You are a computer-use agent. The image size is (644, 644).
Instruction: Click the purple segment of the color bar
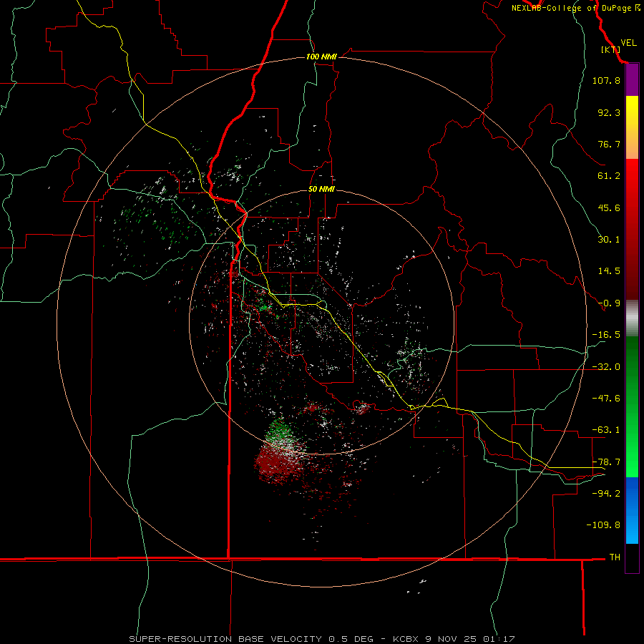632,79
